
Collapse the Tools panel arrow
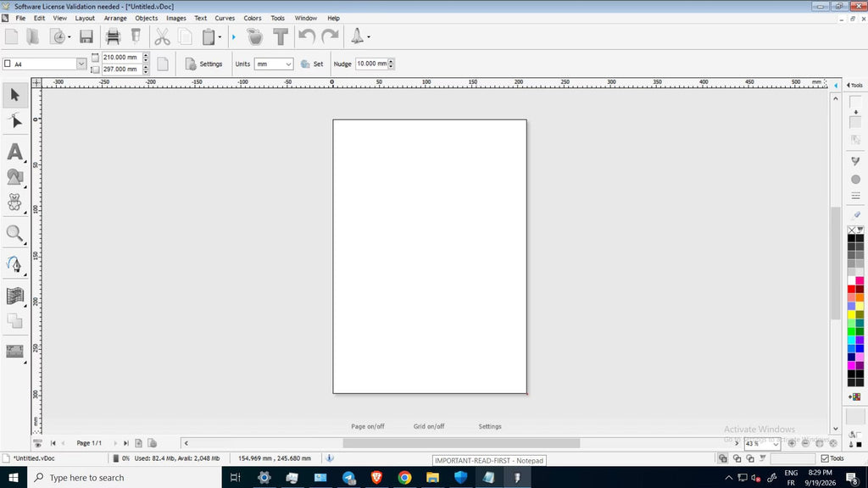click(x=848, y=86)
